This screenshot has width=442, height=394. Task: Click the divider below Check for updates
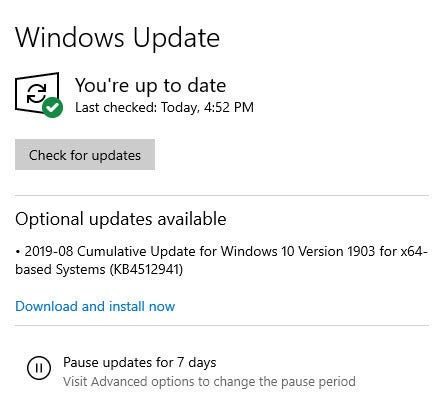click(221, 195)
